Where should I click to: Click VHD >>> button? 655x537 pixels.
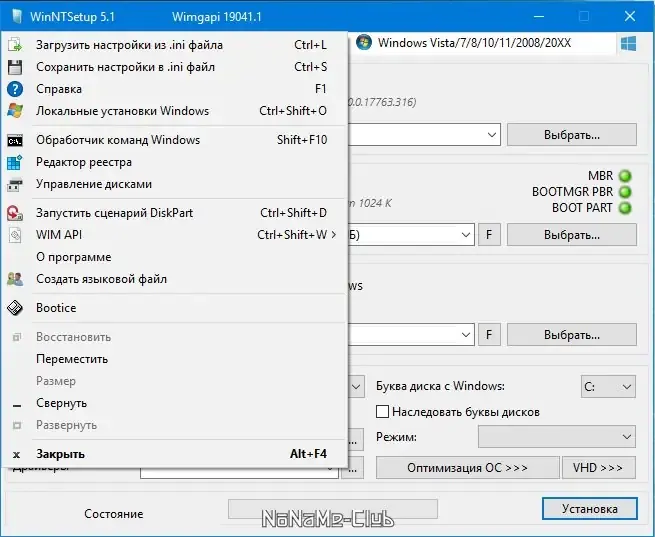click(x=599, y=467)
